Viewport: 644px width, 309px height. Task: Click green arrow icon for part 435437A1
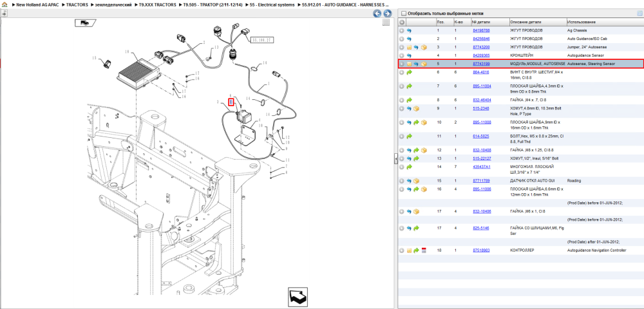(409, 167)
